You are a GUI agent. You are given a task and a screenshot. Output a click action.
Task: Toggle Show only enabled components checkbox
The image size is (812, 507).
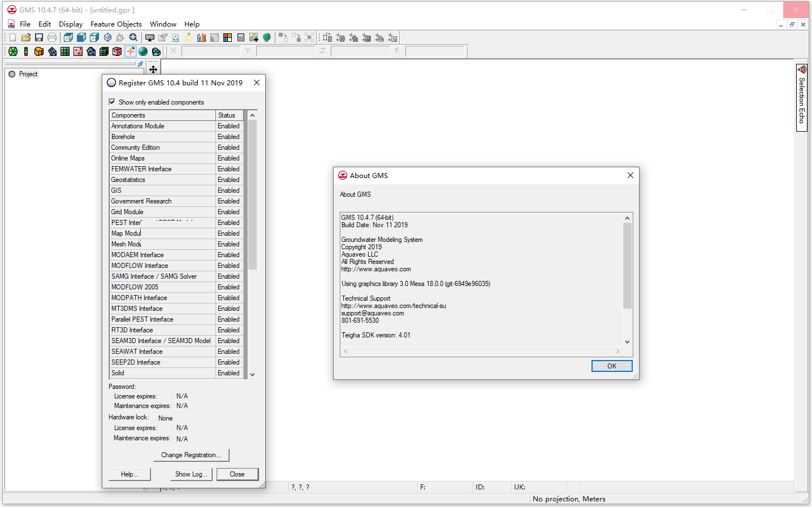112,102
